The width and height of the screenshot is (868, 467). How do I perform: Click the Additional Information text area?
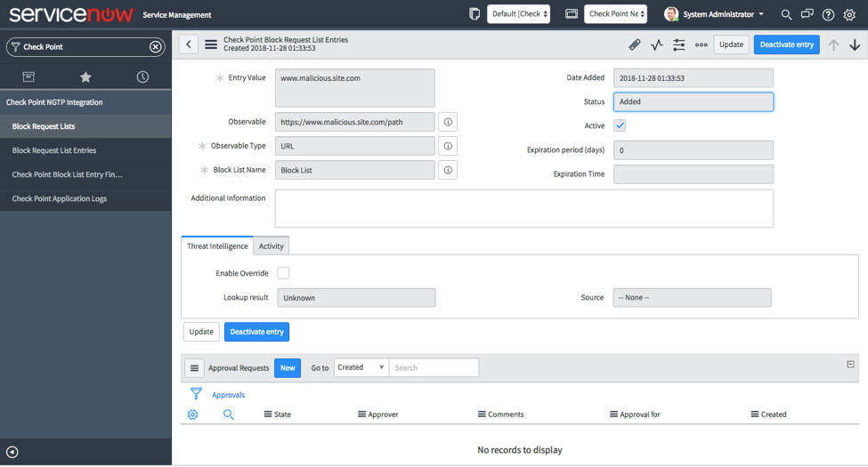[523, 209]
